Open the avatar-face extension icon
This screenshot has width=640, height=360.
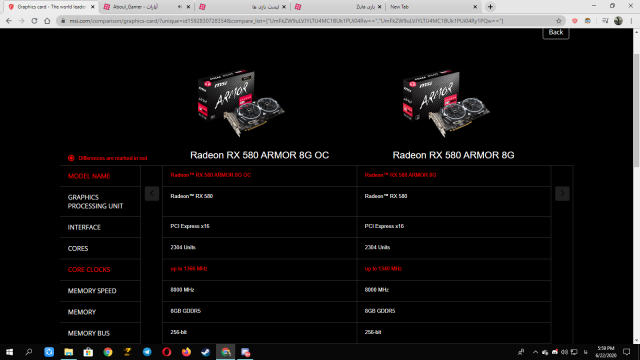(x=588, y=21)
